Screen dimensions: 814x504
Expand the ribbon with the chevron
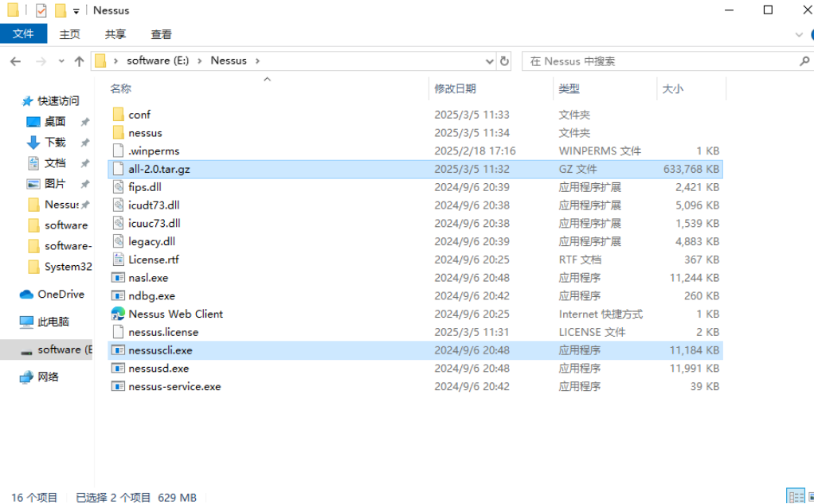[x=798, y=35]
